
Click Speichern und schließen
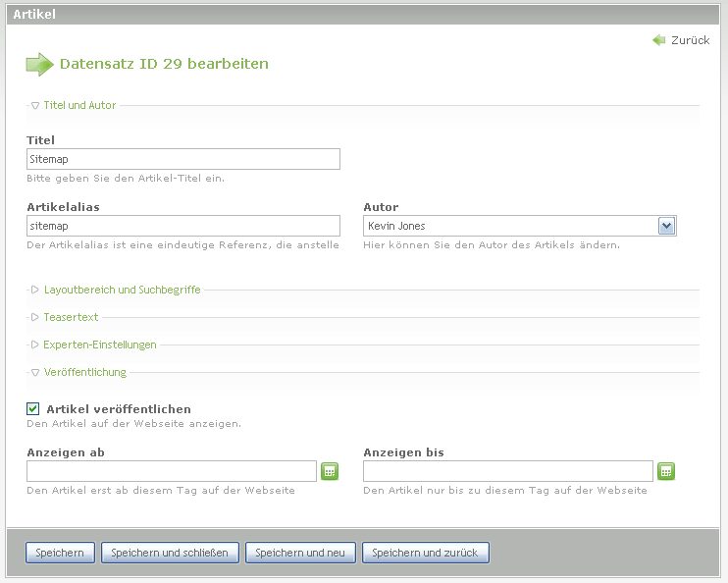[x=170, y=553]
